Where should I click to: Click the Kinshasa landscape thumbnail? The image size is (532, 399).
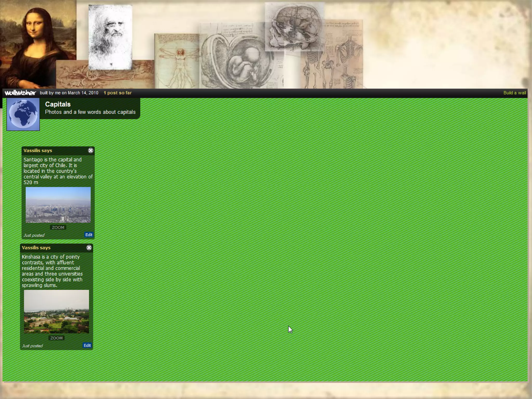tap(56, 311)
